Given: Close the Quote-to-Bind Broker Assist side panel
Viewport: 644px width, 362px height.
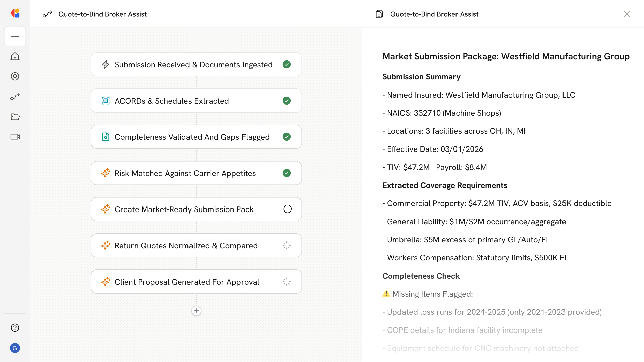Looking at the screenshot, I should 627,14.
